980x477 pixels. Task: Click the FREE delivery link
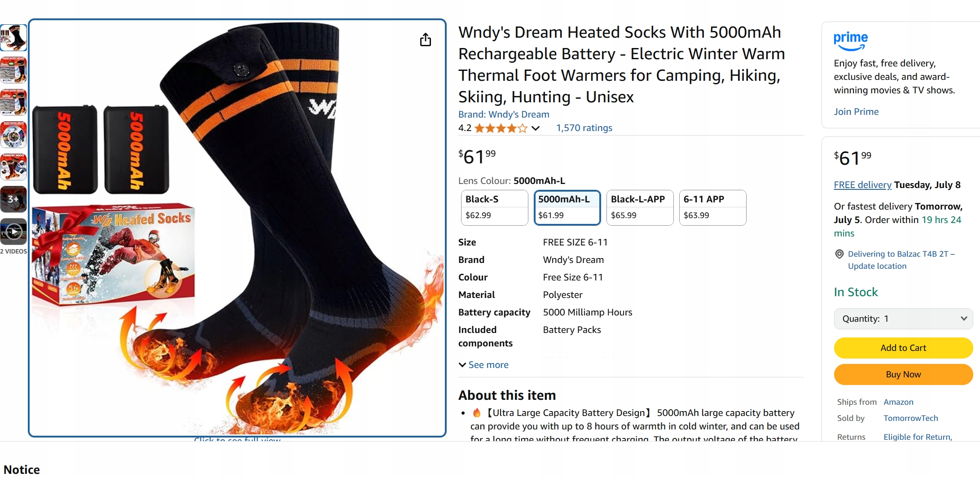coord(862,185)
